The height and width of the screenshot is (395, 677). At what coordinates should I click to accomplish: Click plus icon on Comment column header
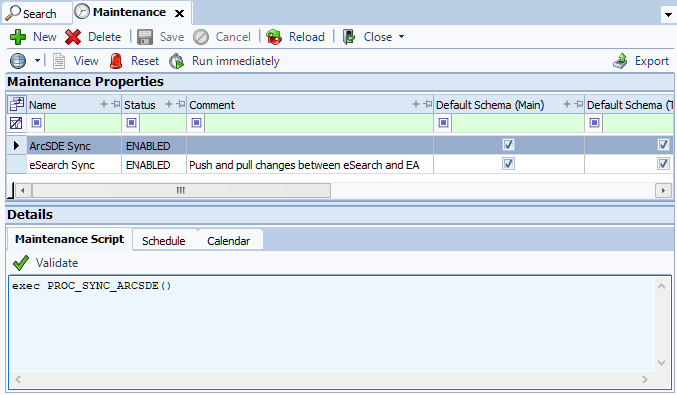coord(416,104)
